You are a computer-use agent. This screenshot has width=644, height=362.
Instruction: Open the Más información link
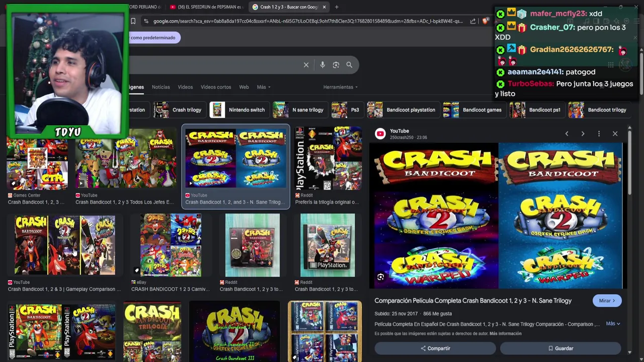[x=505, y=333]
